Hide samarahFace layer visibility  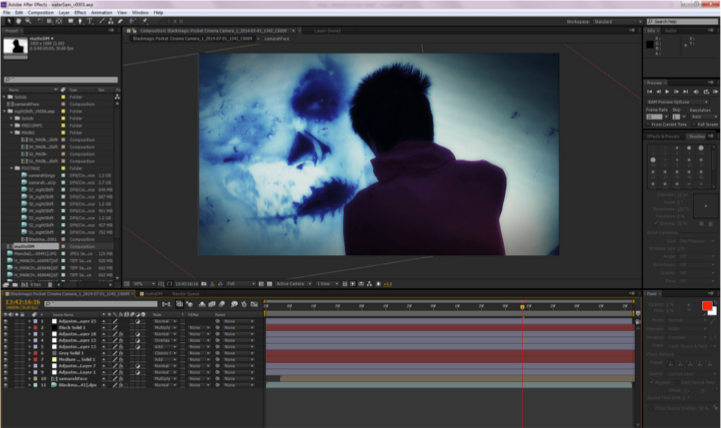pos(6,378)
